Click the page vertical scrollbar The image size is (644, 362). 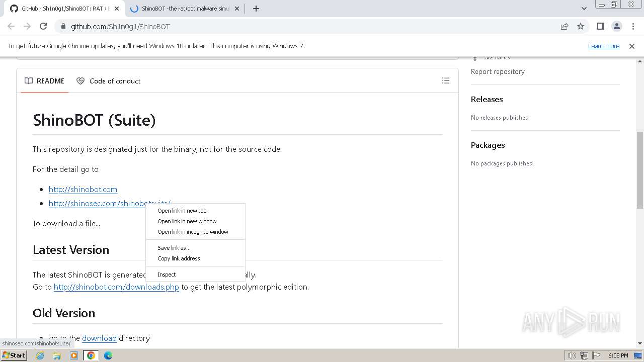639,171
